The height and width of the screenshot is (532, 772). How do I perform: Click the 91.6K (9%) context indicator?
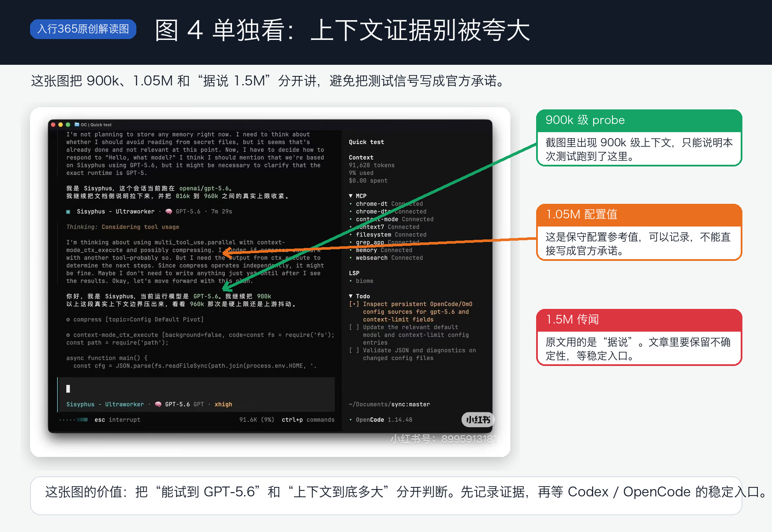[x=256, y=420]
